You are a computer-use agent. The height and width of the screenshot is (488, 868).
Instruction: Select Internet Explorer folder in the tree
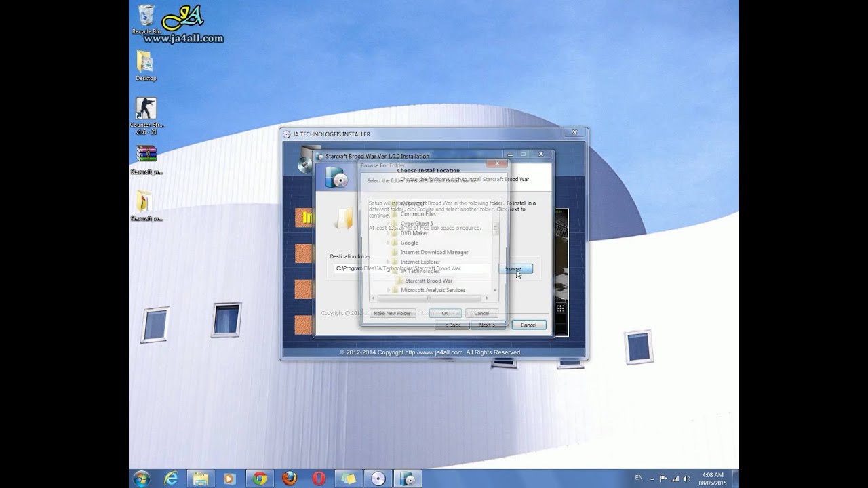420,262
